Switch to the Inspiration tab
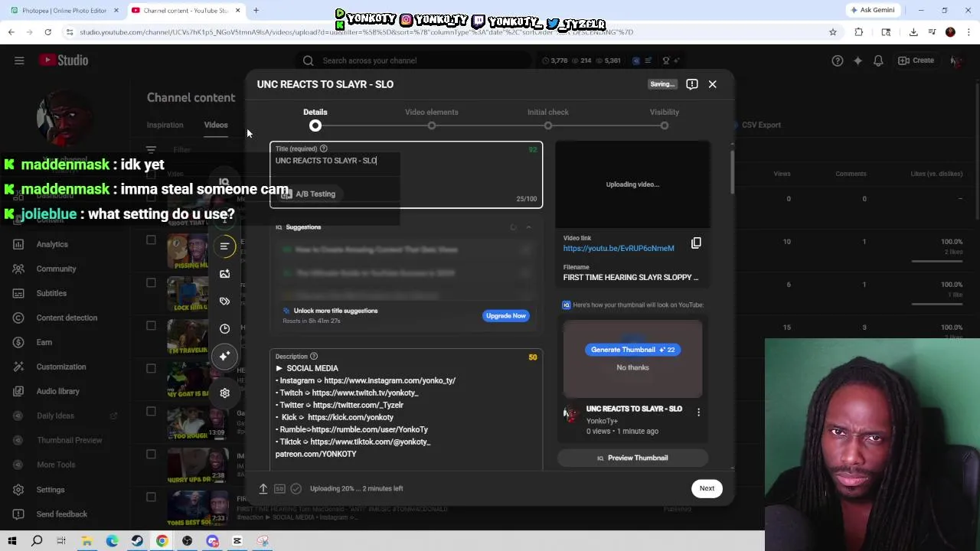The width and height of the screenshot is (980, 551). coord(165,125)
